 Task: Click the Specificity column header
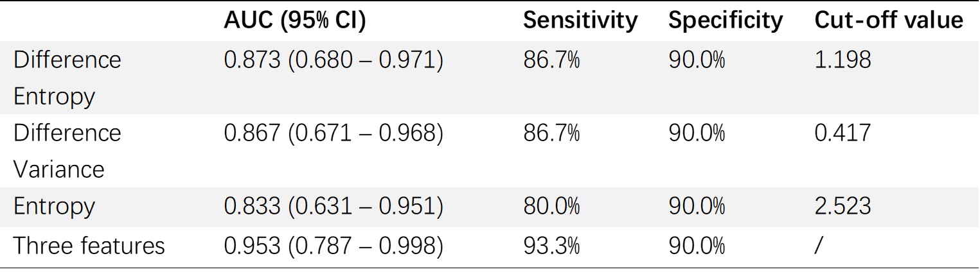point(726,21)
